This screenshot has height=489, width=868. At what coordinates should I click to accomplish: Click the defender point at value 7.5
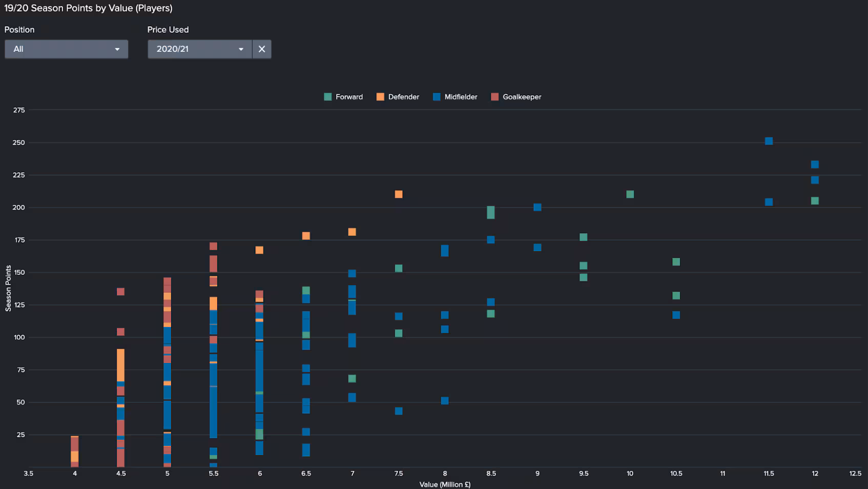(x=399, y=194)
